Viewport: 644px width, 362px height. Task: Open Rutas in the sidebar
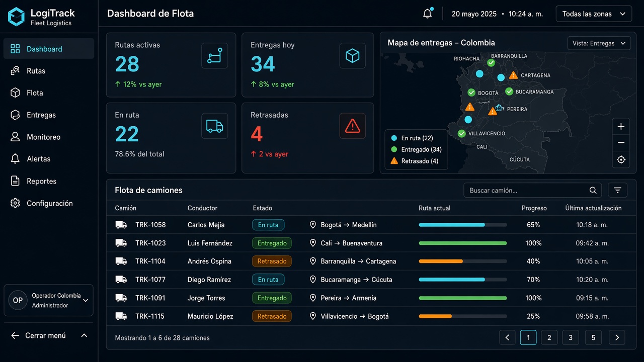[48, 71]
